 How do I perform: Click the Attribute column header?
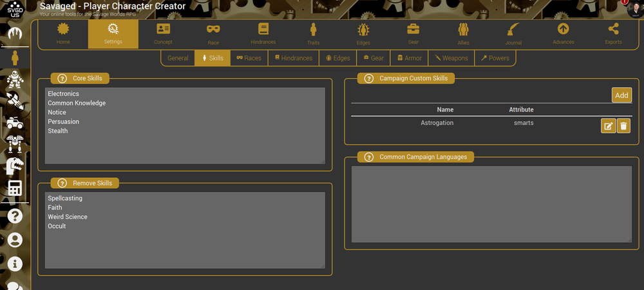pos(521,110)
